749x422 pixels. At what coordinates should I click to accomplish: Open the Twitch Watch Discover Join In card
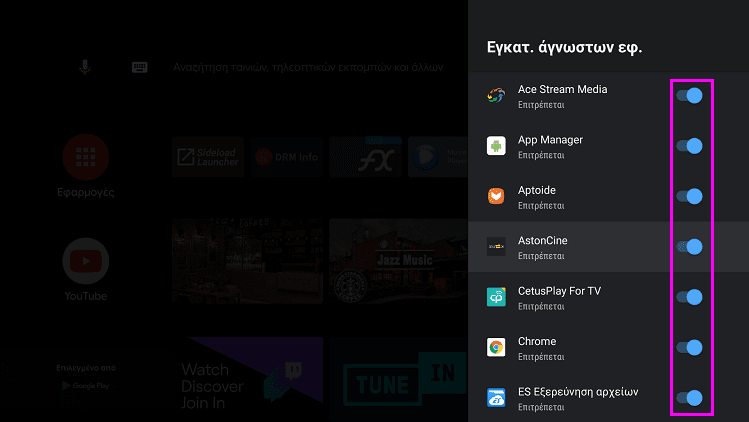(x=247, y=379)
